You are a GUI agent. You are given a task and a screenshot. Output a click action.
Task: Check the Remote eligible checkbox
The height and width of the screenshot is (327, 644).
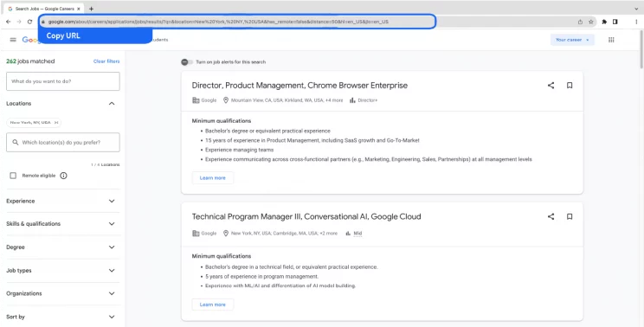click(13, 176)
